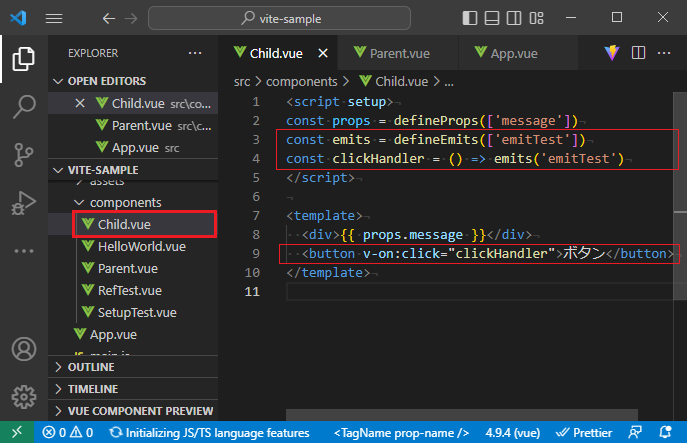Open Customize Layout button

(x=536, y=18)
